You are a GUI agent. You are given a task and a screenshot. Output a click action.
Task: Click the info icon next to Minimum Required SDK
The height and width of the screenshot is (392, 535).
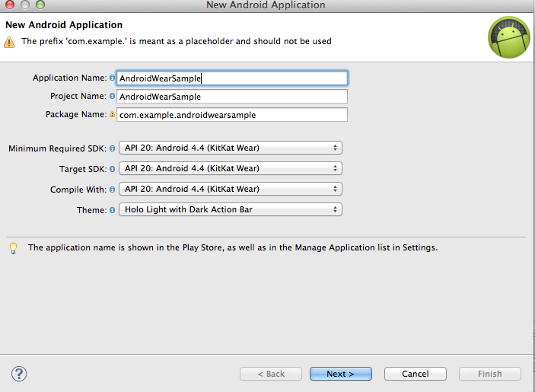point(112,148)
